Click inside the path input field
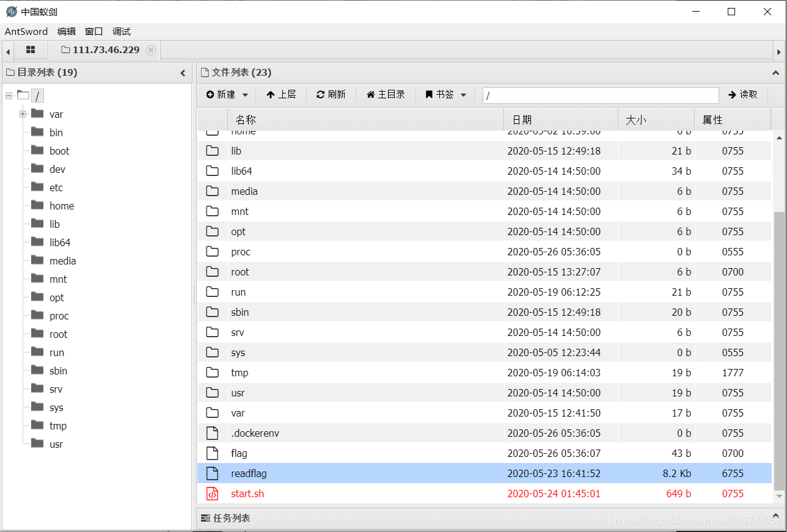787x532 pixels. click(x=600, y=95)
